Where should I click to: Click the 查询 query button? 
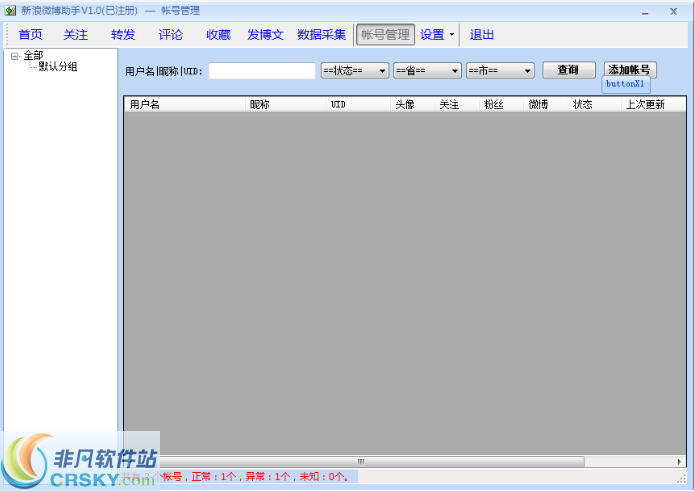click(569, 70)
